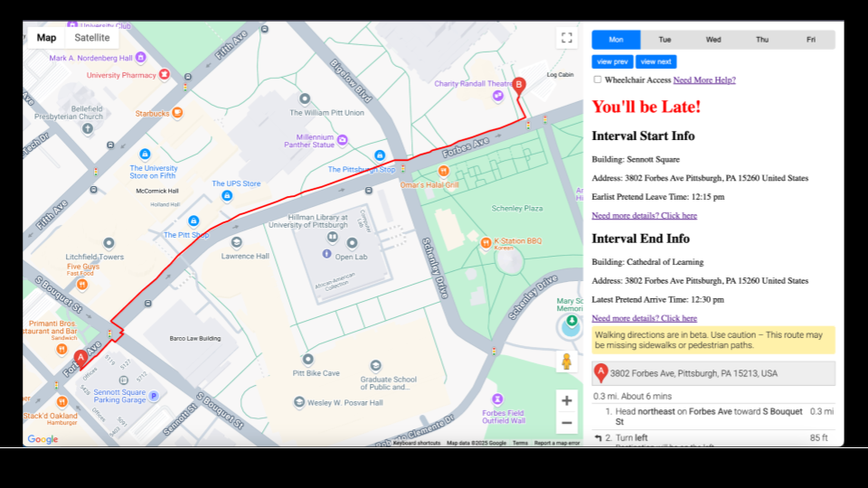Switch to the Mon tab
Image resolution: width=868 pixels, height=488 pixels.
(616, 40)
